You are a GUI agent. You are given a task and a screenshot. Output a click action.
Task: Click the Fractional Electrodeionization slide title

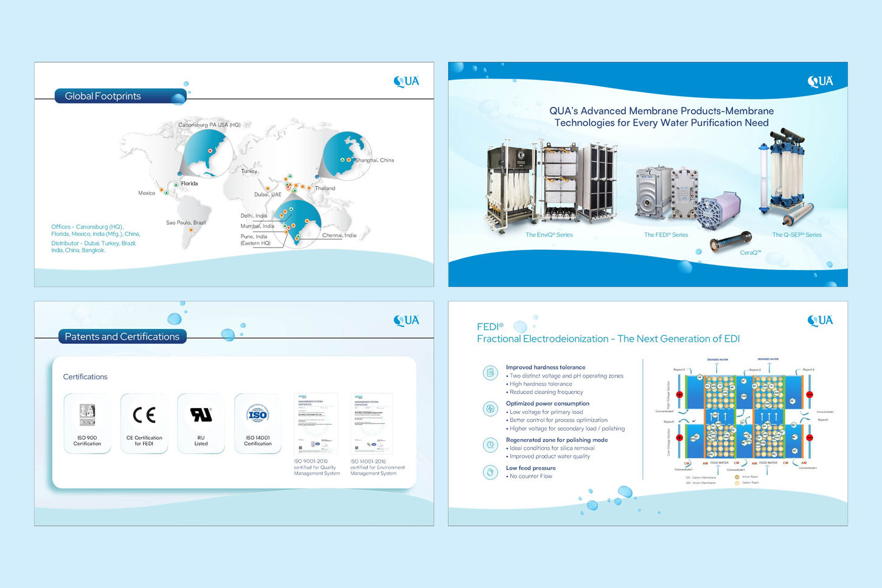[608, 333]
